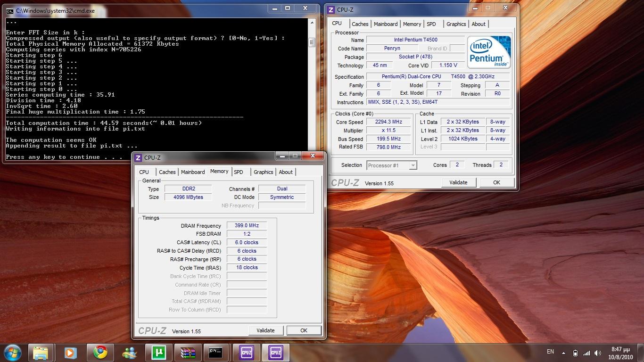Open the volume speaker icon
The image size is (644, 362).
click(598, 353)
